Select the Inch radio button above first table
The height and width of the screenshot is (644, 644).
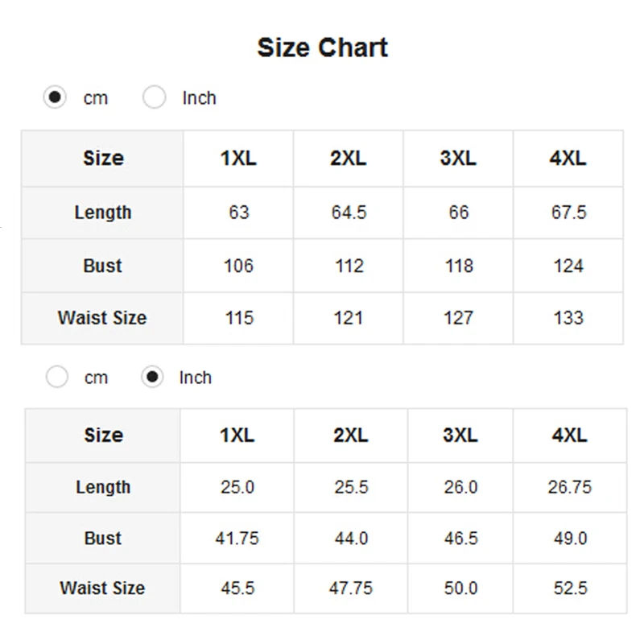pos(154,97)
